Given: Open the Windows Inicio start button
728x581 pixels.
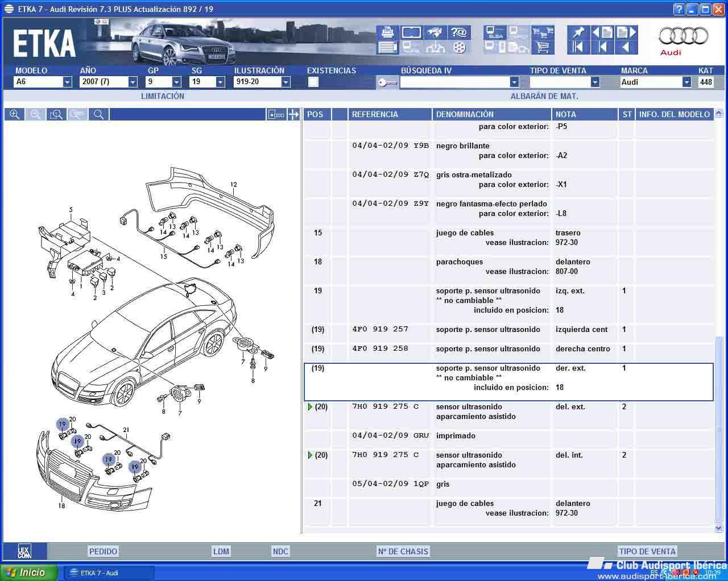Looking at the screenshot, I should pyautogui.click(x=28, y=572).
